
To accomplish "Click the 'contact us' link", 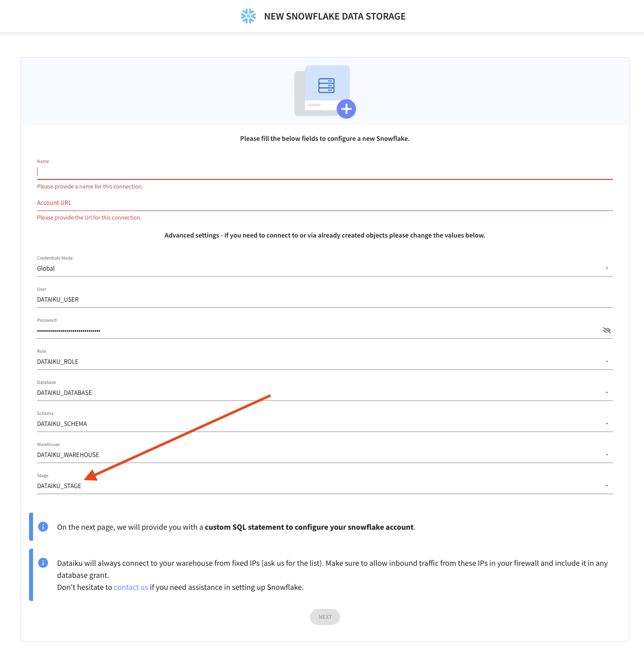I will (x=131, y=587).
